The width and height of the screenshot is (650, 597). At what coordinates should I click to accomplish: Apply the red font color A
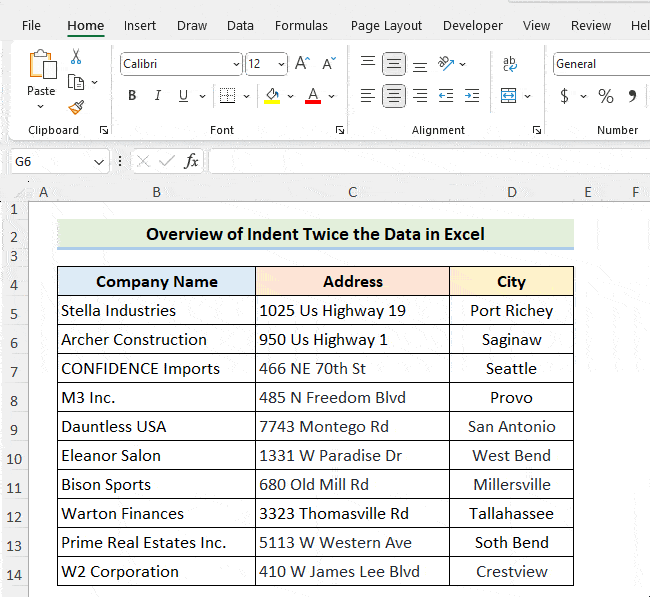coord(313,96)
